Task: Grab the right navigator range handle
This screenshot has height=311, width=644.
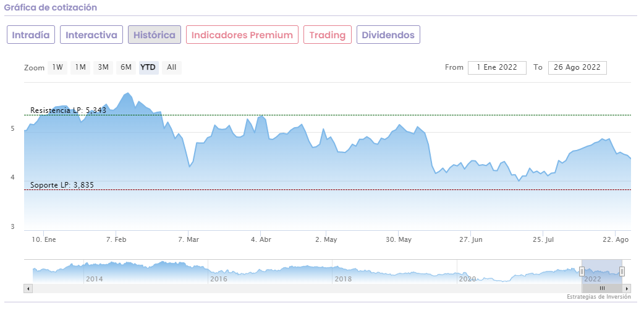Action: point(622,271)
